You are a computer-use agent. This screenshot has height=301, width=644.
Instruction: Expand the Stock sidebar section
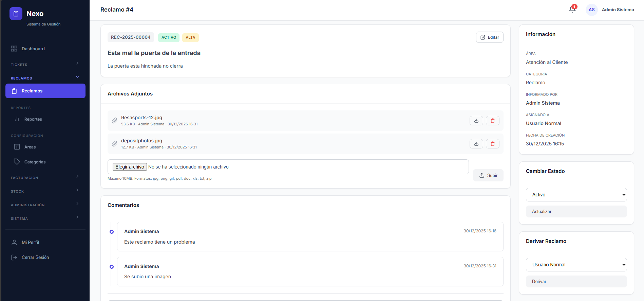45,191
